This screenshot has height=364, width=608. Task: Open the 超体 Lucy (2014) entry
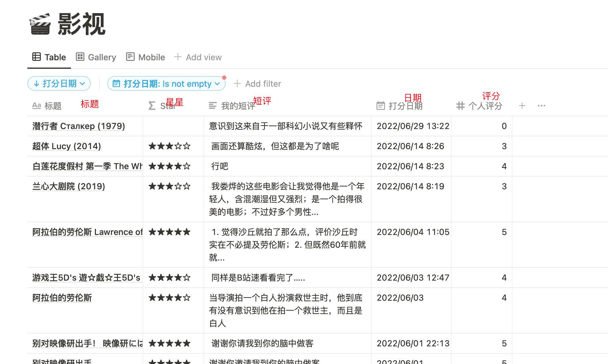(66, 146)
